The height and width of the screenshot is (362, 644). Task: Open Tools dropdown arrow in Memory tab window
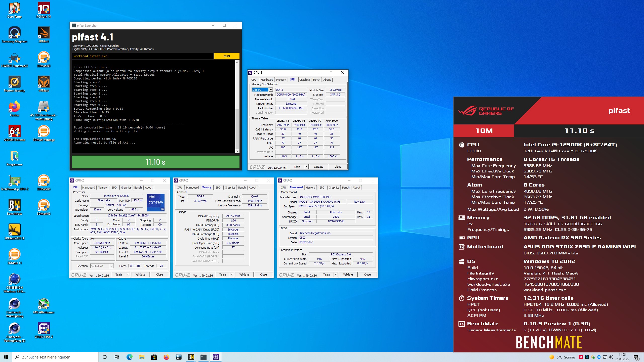(232, 275)
